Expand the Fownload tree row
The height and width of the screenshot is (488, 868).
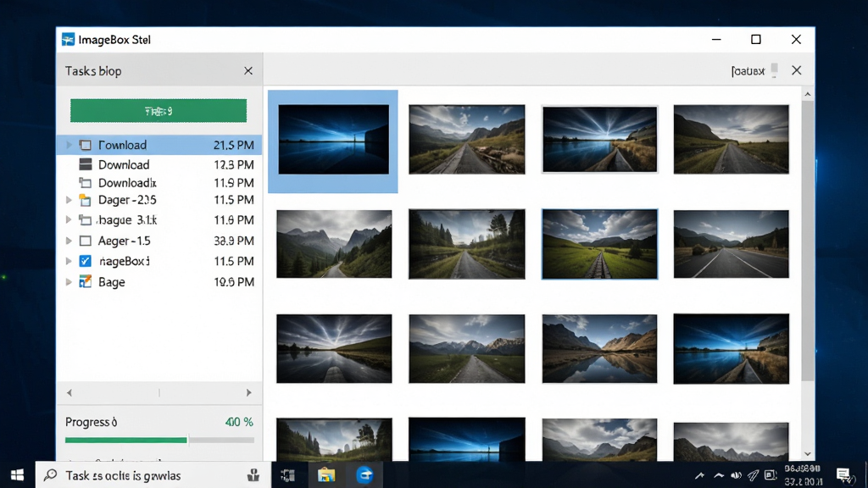pos(69,145)
